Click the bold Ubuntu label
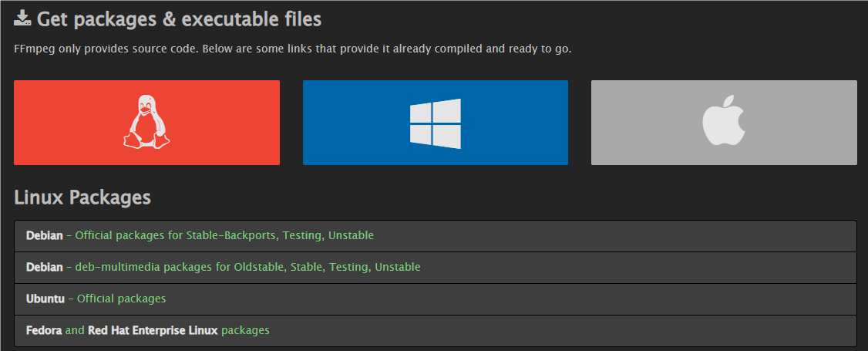The width and height of the screenshot is (868, 351). (45, 299)
